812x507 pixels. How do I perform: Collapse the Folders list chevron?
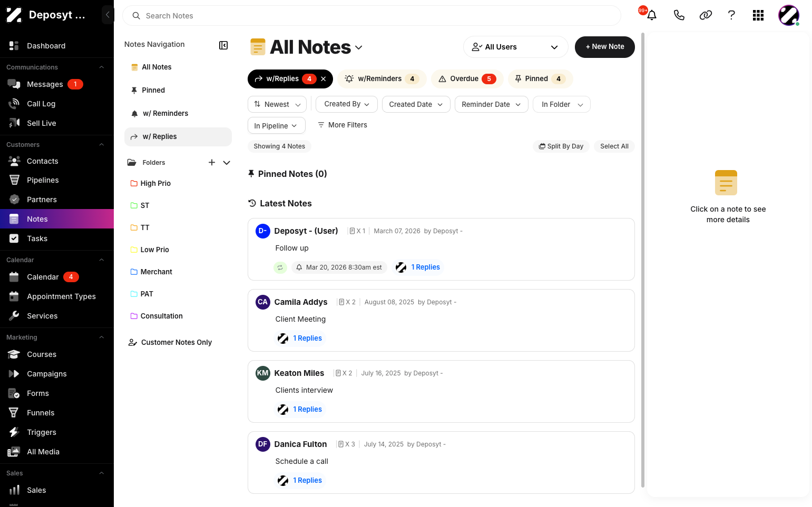(227, 163)
